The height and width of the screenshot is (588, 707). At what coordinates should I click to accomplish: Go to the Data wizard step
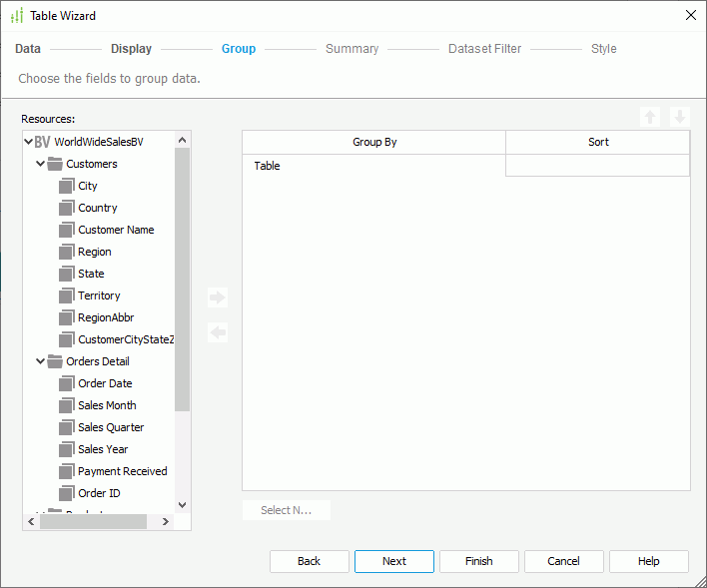click(x=28, y=49)
